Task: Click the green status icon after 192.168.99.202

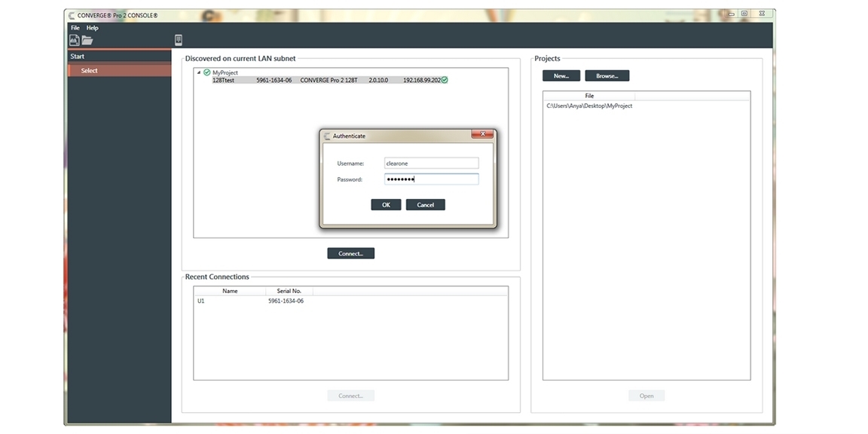Action: (x=445, y=80)
